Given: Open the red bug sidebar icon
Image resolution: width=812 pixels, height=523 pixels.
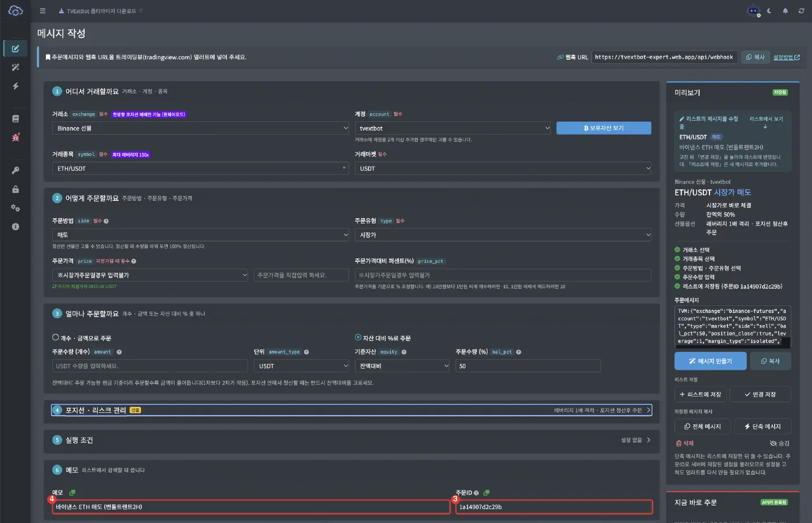Looking at the screenshot, I should 16,138.
